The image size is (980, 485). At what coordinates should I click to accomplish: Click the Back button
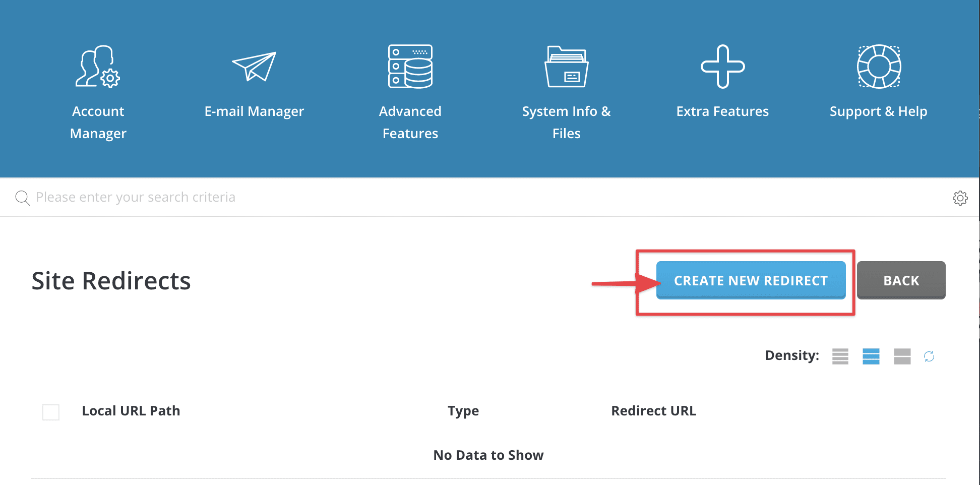point(901,280)
